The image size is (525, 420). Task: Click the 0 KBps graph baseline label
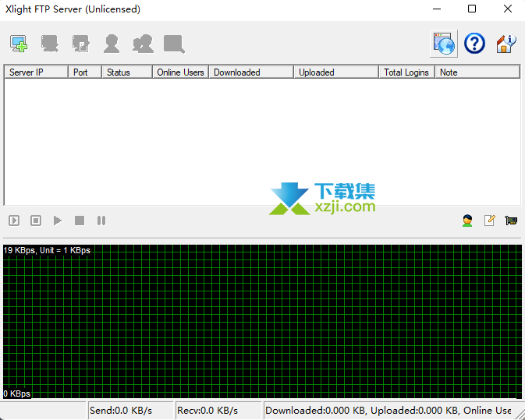(17, 394)
